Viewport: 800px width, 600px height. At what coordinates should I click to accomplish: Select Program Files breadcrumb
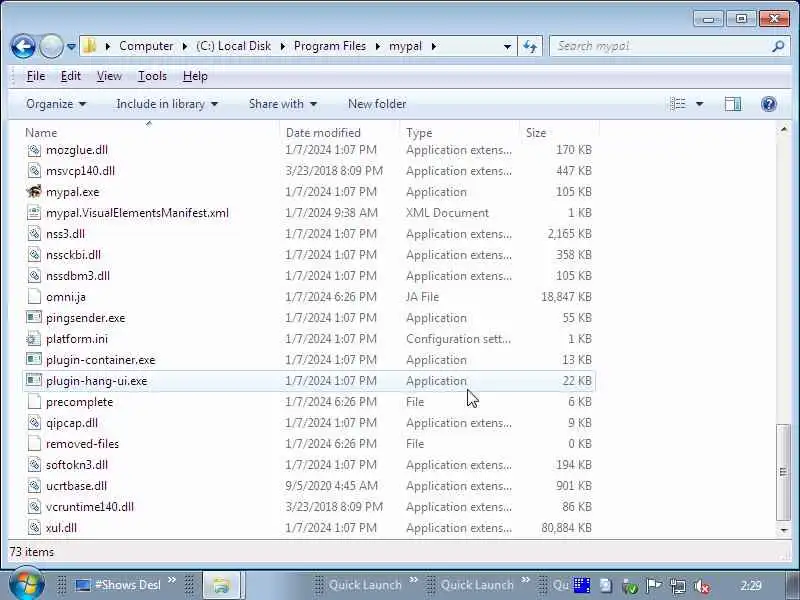coord(330,46)
